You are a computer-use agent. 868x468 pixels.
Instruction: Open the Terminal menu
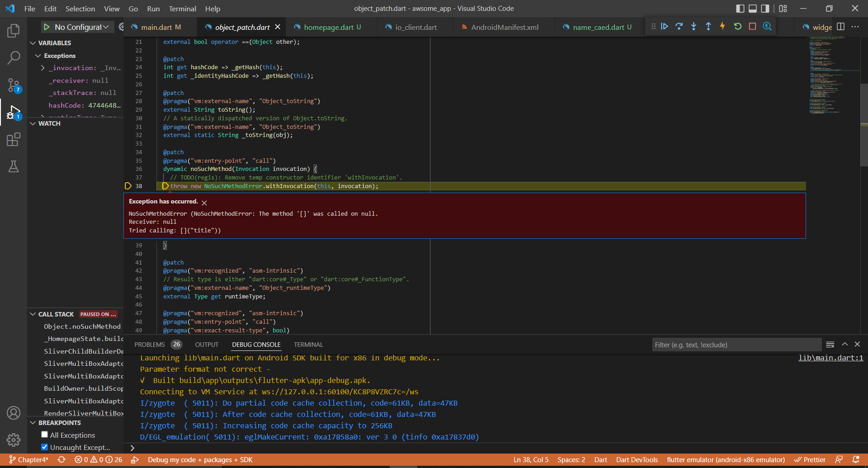(182, 9)
